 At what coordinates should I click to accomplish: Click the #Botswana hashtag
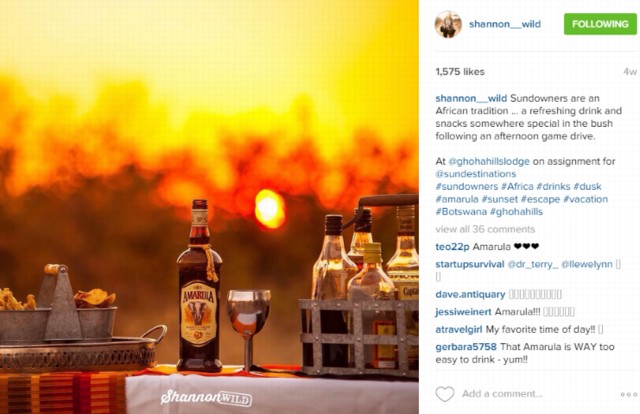tap(461, 212)
